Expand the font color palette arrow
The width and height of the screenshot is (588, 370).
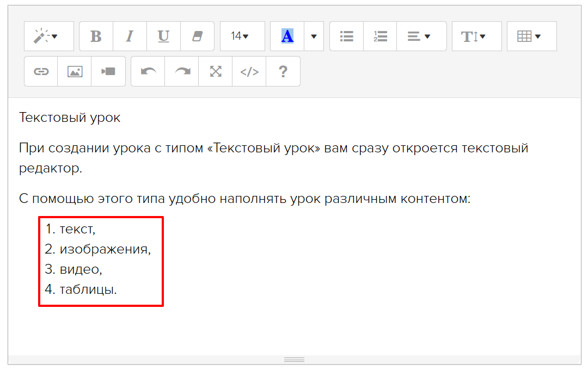point(314,36)
